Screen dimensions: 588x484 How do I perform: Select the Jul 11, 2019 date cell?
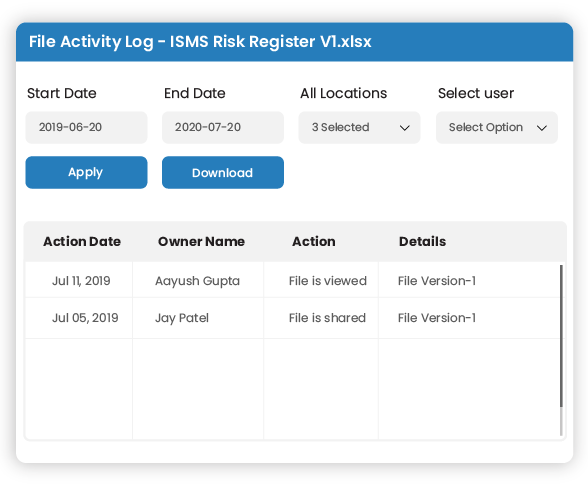(79, 280)
